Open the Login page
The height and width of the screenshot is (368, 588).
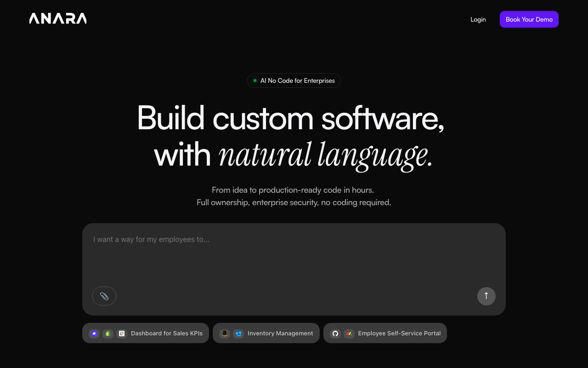(478, 19)
